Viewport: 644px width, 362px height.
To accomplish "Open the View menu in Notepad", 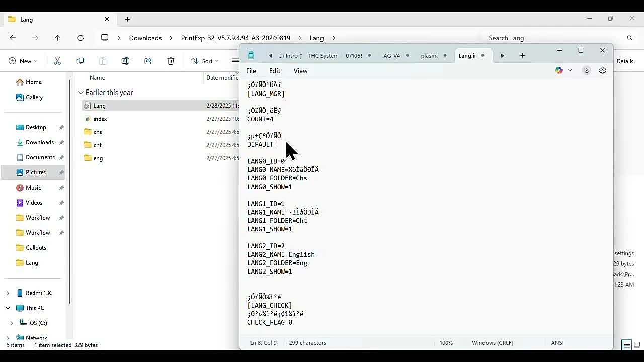I will pyautogui.click(x=300, y=71).
